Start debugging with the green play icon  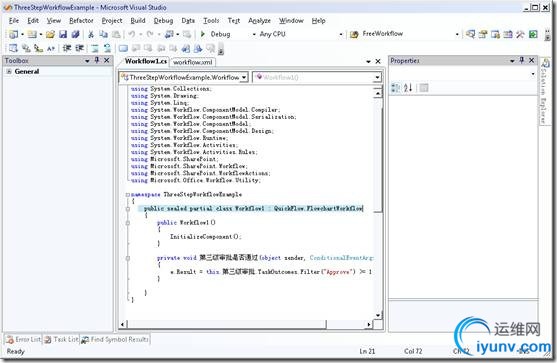[203, 34]
